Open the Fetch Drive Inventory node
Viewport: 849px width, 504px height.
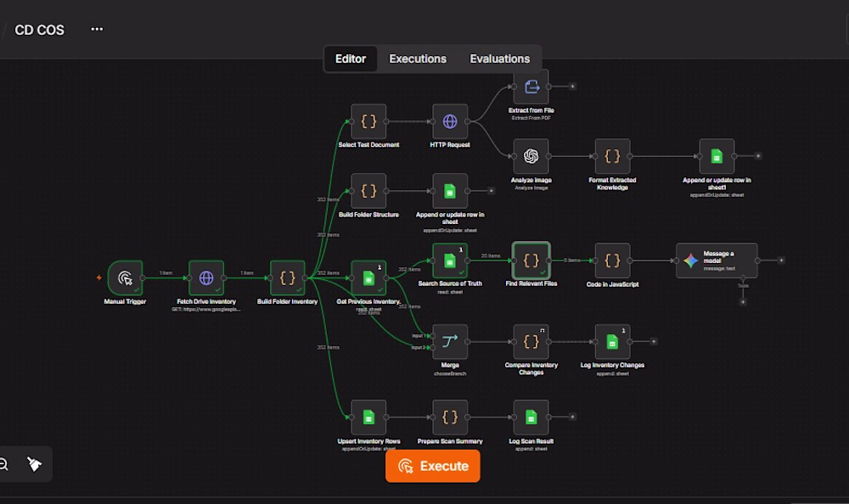click(x=206, y=277)
